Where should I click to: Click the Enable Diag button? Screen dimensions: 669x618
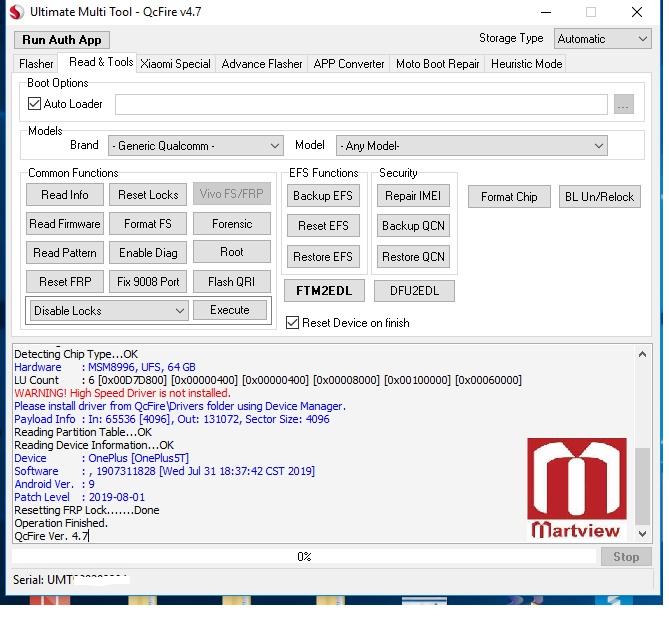point(148,253)
